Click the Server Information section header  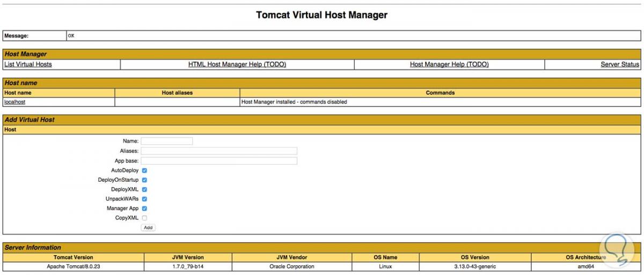321,248
